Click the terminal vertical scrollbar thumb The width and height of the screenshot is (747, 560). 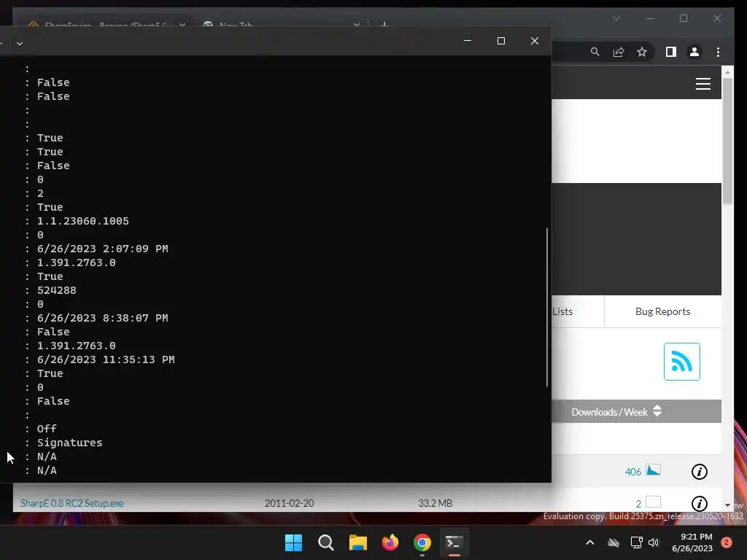pos(547,307)
